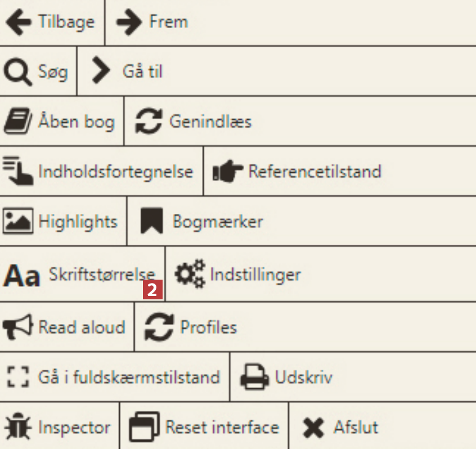
Task: Click the Tilbage back arrow icon
Action: click(x=20, y=23)
